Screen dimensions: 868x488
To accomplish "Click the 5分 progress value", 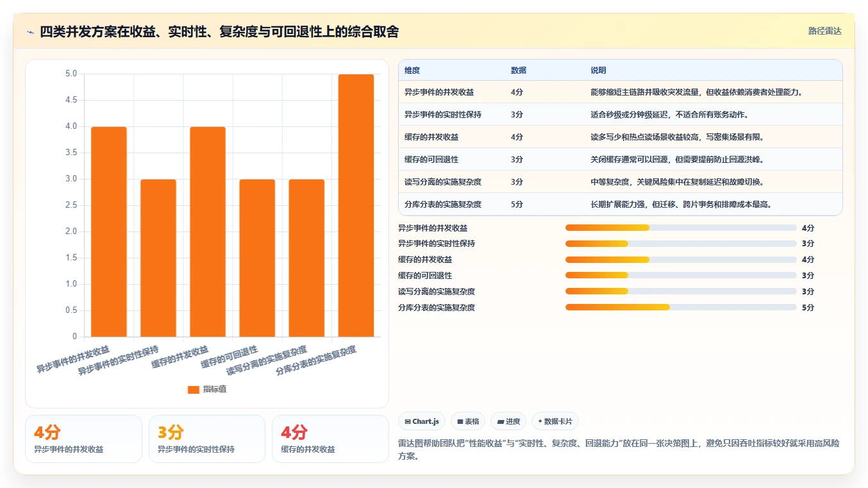I will coord(808,308).
